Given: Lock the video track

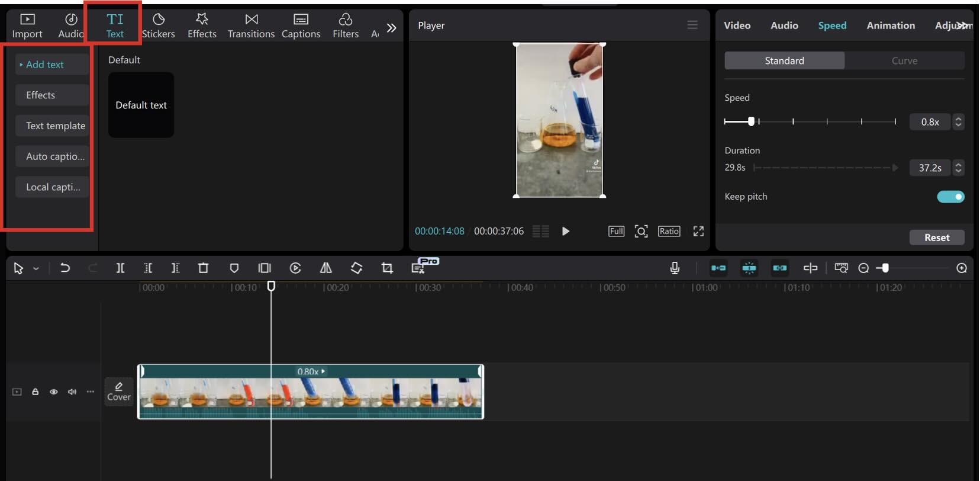Looking at the screenshot, I should [x=36, y=392].
